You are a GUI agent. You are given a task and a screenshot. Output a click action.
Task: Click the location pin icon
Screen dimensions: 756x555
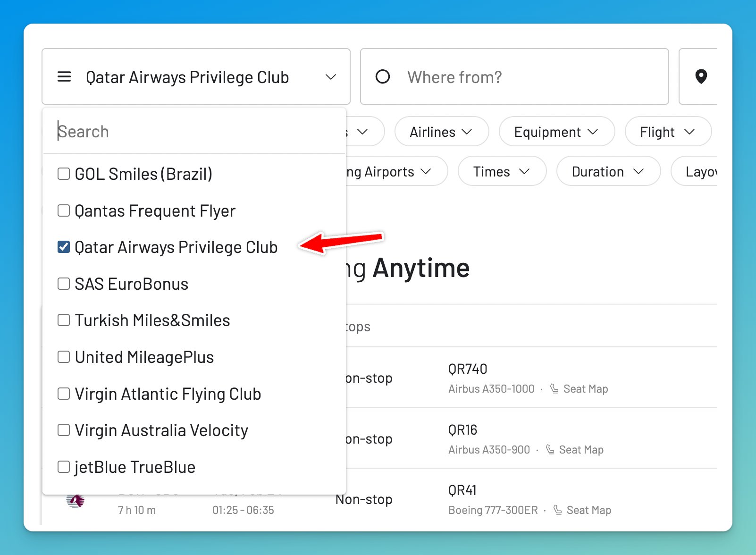pyautogui.click(x=701, y=76)
